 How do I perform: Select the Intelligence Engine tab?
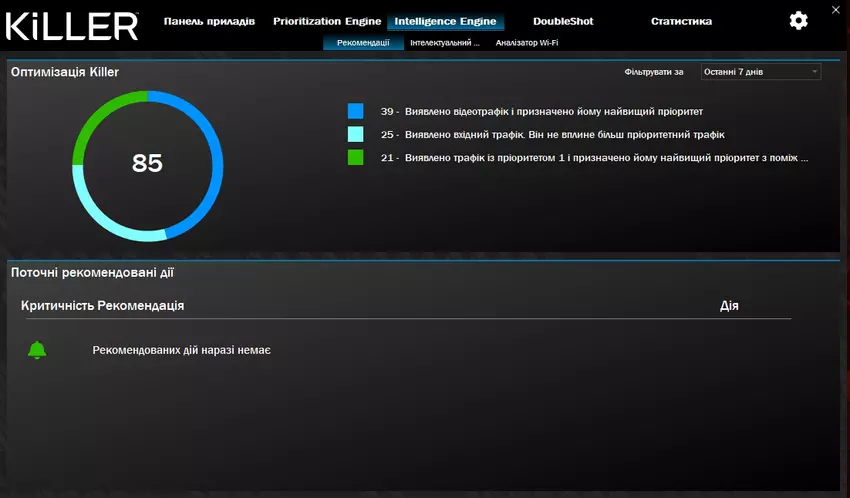pyautogui.click(x=445, y=21)
